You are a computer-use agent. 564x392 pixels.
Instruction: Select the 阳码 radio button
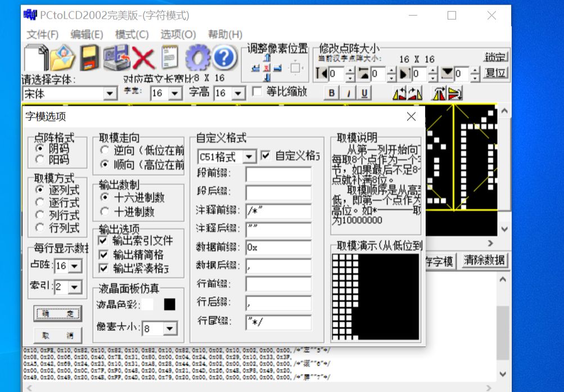39,159
